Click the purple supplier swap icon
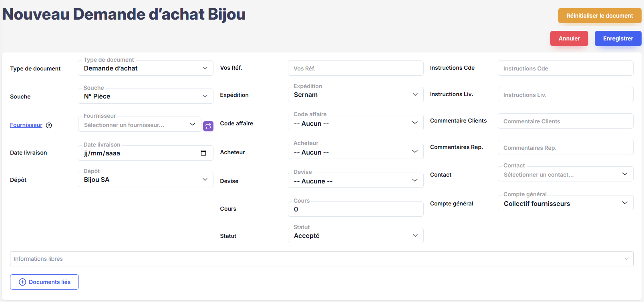Viewport: 644px width, 302px height. coord(208,126)
